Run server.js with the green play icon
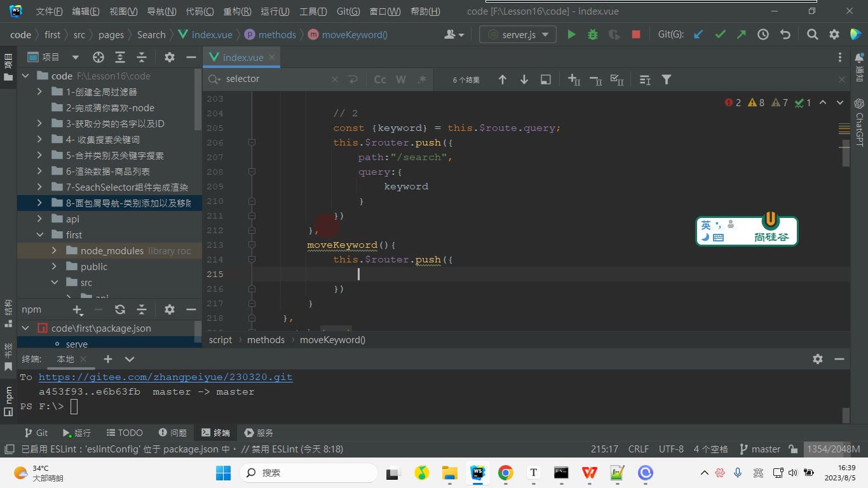Screen dimensions: 868x488 tap(571, 35)
